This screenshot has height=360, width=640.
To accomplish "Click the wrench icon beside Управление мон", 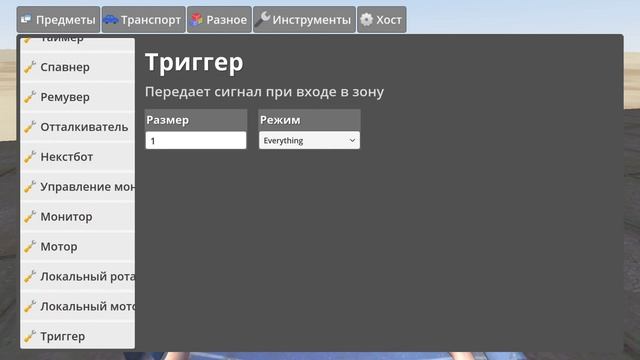I will click(30, 187).
